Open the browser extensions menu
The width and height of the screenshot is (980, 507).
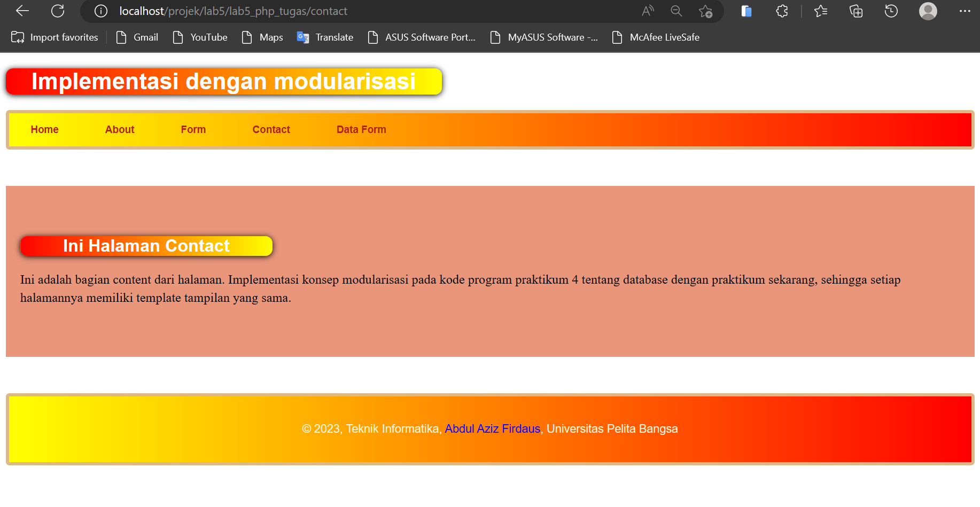coord(781,11)
